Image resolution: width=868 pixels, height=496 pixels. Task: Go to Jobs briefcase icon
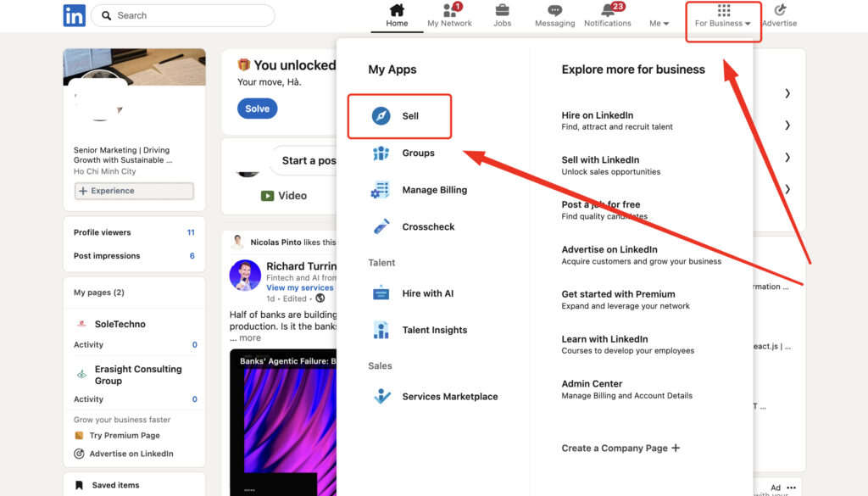(502, 10)
